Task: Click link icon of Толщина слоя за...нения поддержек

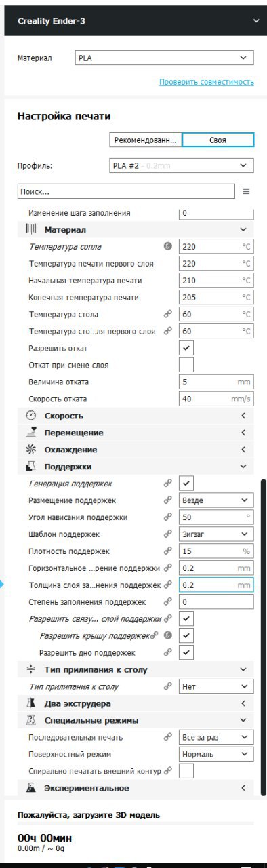Action: pyautogui.click(x=167, y=585)
